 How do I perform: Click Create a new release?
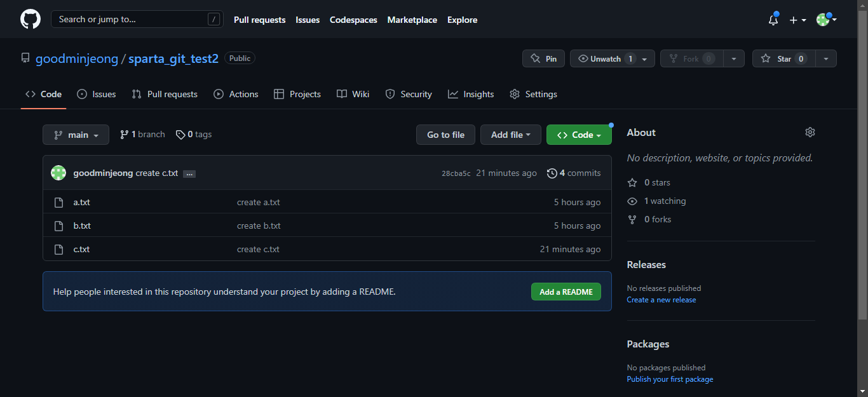[661, 300]
